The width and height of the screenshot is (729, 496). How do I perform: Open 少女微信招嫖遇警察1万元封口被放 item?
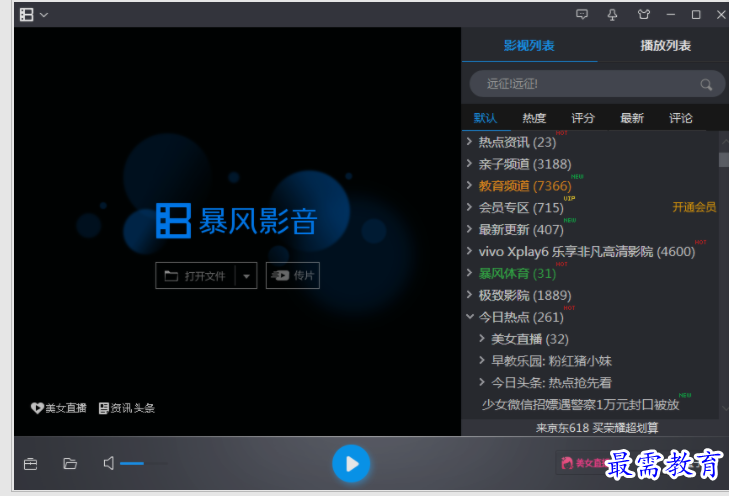point(580,404)
